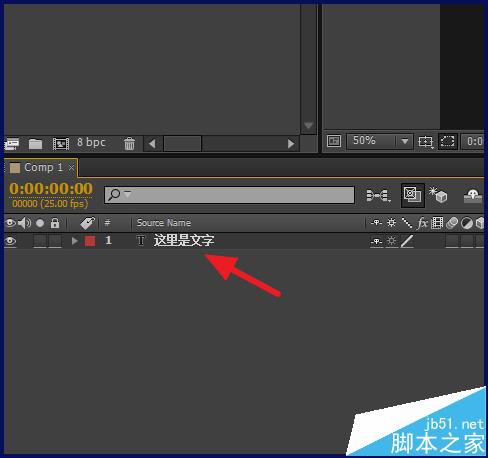The width and height of the screenshot is (488, 458).
Task: Open the grid and guide options icon
Action: 426,142
